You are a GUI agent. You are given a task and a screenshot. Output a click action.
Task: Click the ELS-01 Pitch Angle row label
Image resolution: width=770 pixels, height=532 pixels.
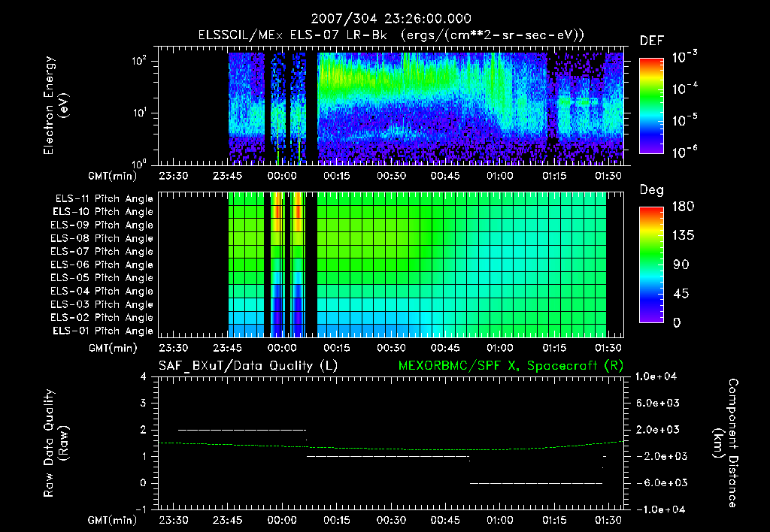[x=102, y=331]
